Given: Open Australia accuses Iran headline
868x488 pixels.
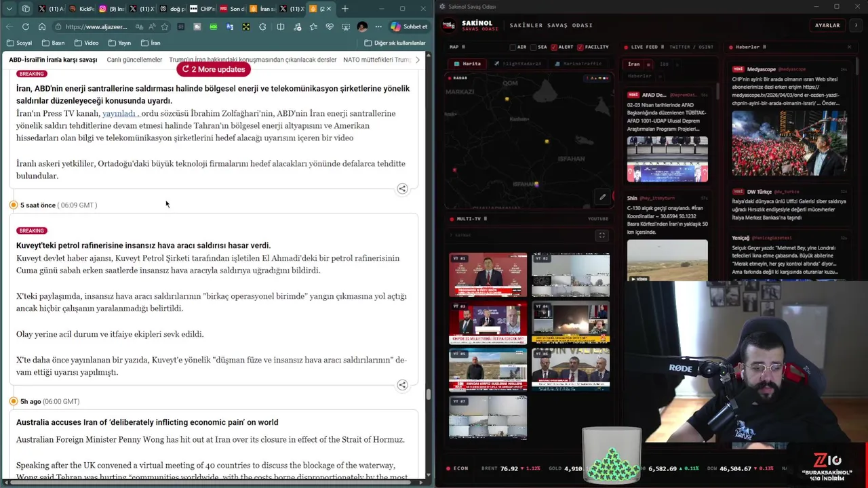Looking at the screenshot, I should coord(147,422).
